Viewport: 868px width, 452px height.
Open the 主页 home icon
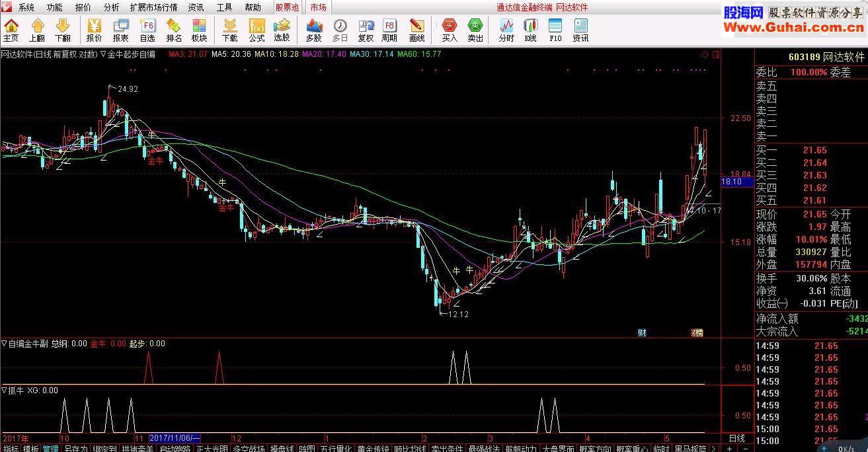[11, 30]
